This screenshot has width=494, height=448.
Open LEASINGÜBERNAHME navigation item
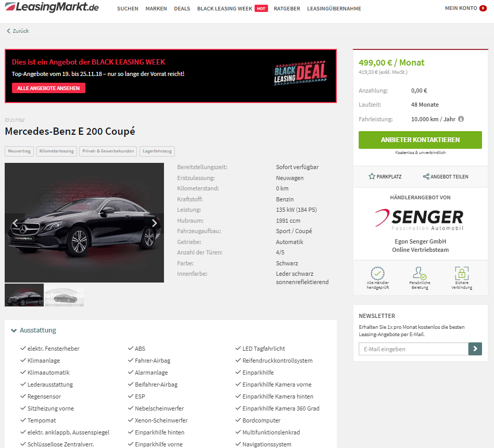(334, 8)
